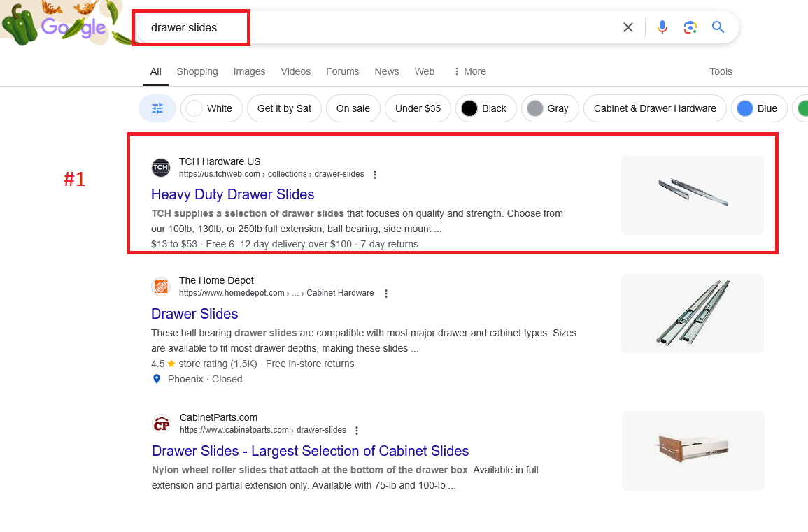Clear the search box text
The image size is (808, 532).
(x=628, y=27)
